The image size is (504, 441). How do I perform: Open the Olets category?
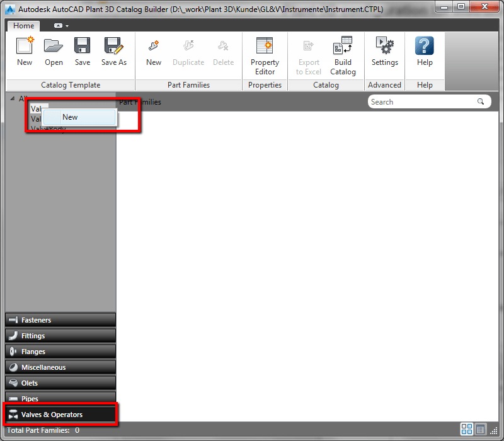pyautogui.click(x=60, y=383)
